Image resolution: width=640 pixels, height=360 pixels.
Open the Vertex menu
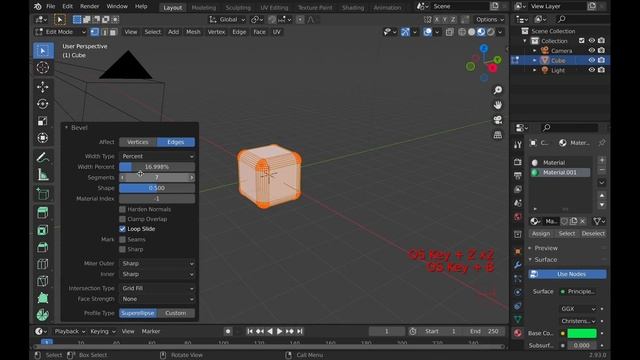216,32
